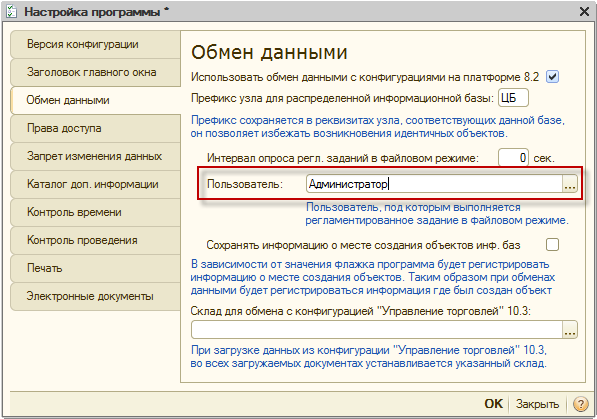Enable saving object creation place checkbox
This screenshot has width=597, height=419.
[x=552, y=244]
